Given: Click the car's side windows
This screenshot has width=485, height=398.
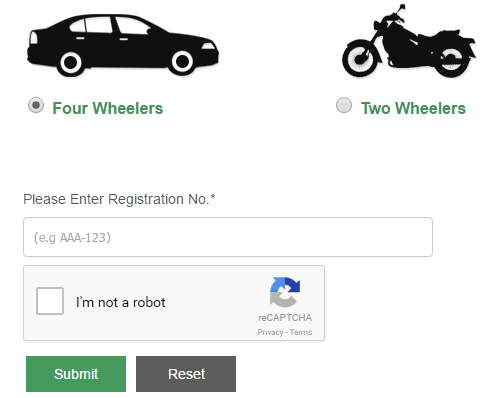Looking at the screenshot, I should tap(109, 26).
